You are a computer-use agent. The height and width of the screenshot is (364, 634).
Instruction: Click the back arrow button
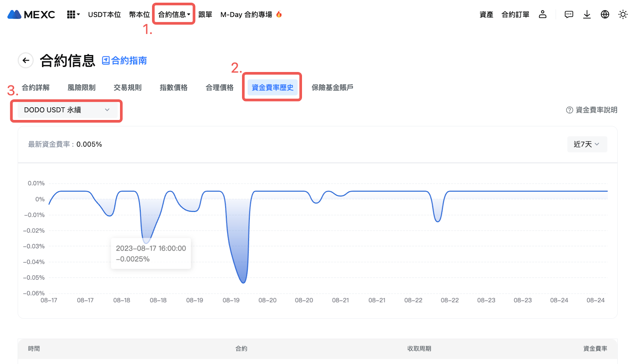26,61
